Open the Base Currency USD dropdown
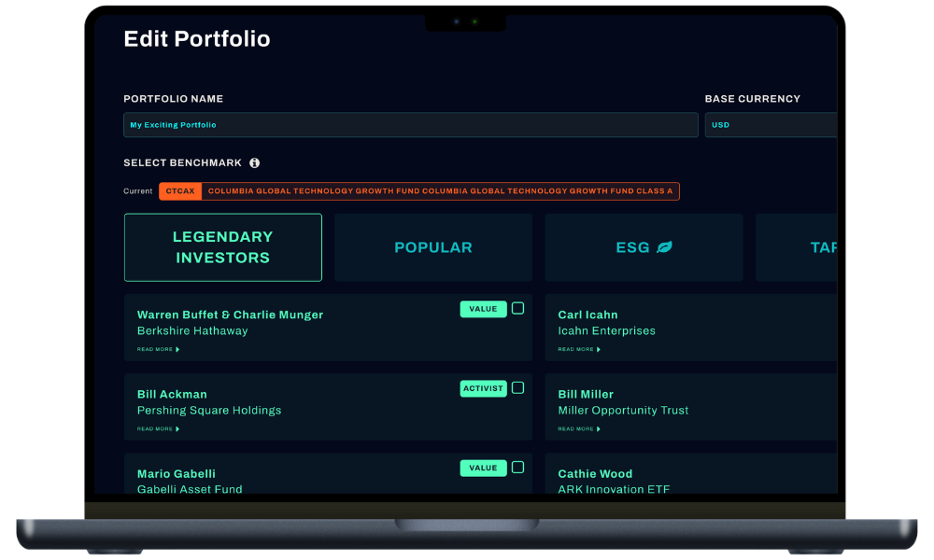The width and height of the screenshot is (934, 560). tap(771, 125)
